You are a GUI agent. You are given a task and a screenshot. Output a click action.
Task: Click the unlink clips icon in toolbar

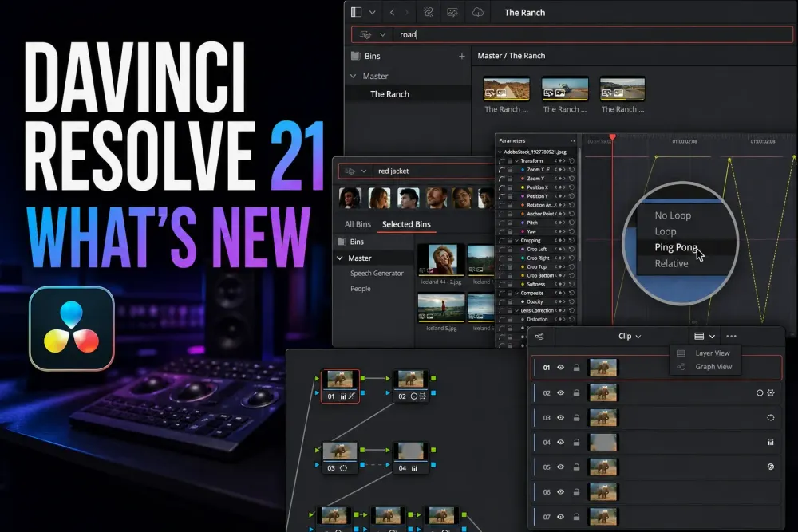click(x=429, y=12)
